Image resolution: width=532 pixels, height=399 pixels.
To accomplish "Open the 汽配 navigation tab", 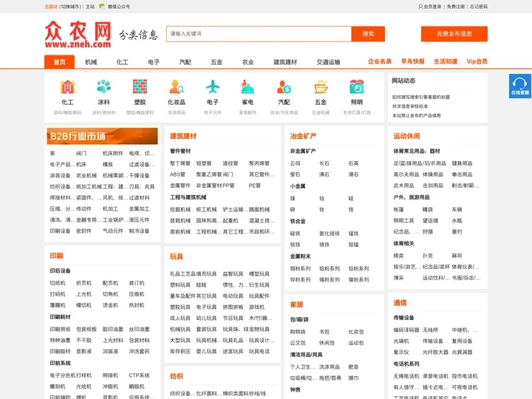I will (x=185, y=62).
